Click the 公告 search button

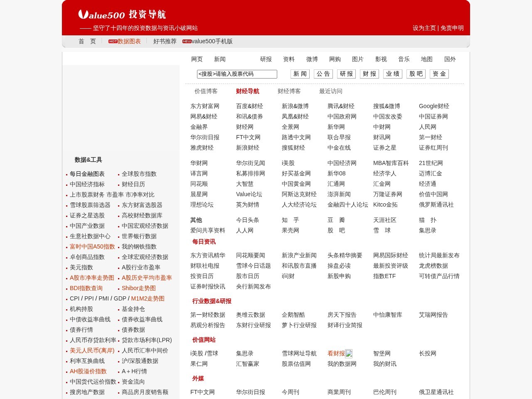coord(323,74)
